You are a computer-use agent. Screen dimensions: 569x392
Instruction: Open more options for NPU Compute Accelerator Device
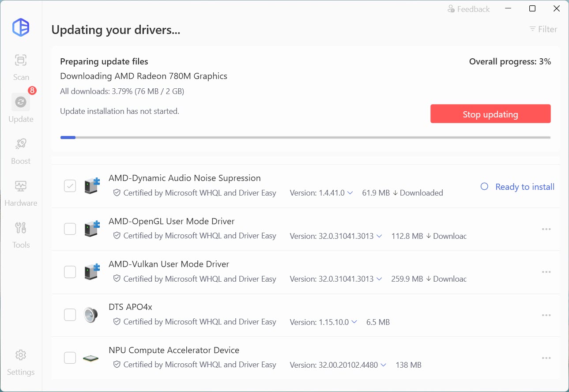546,358
